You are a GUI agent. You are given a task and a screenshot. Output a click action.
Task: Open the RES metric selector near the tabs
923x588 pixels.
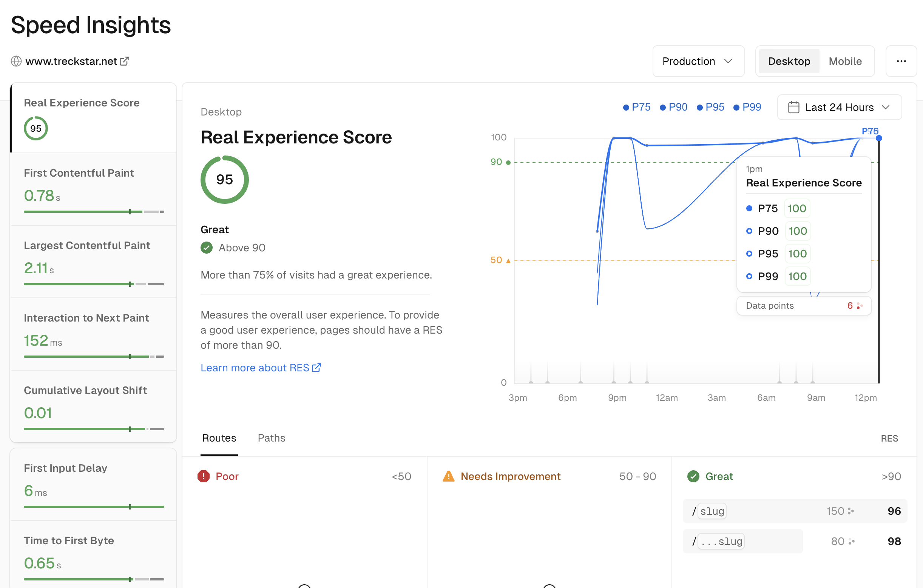(x=890, y=438)
